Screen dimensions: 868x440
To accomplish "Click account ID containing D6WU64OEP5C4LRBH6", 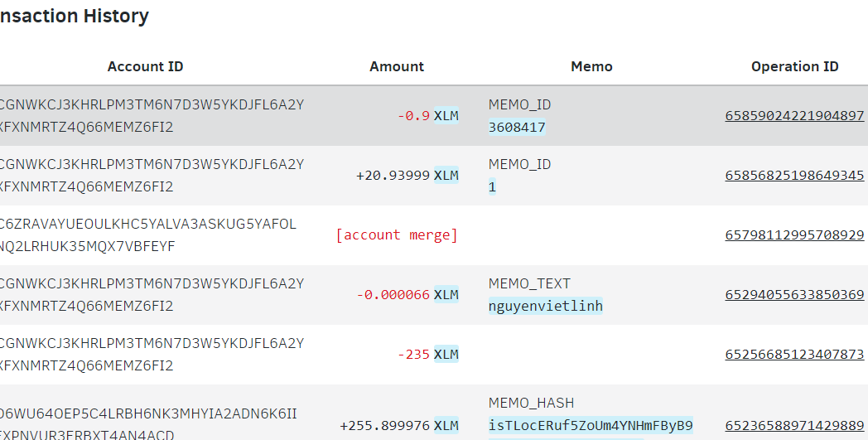I will (x=147, y=424).
